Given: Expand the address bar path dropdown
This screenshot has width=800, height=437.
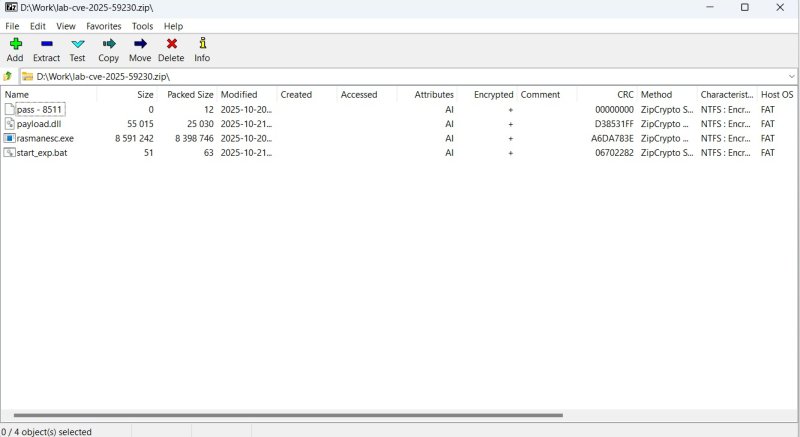Looking at the screenshot, I should click(791, 76).
